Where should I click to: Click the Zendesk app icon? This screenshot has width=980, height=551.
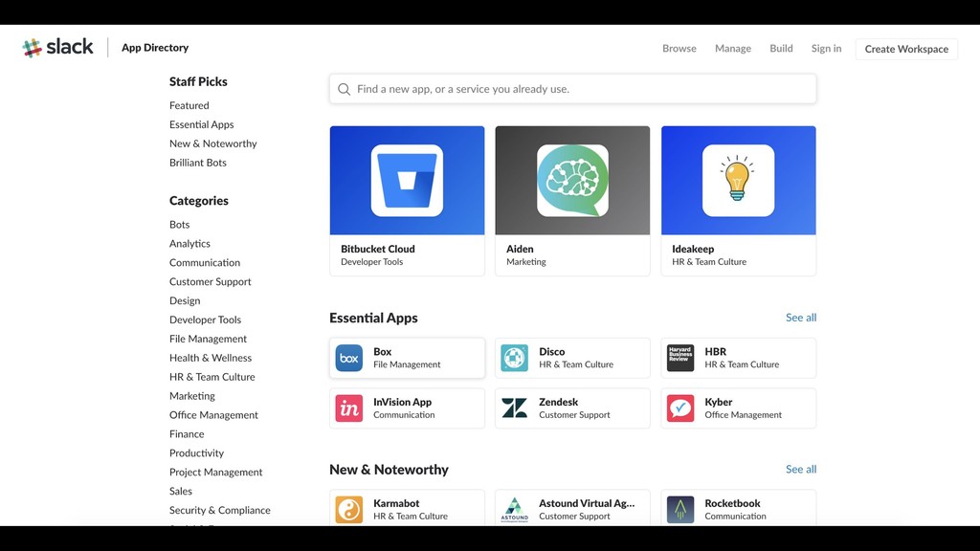click(x=514, y=408)
